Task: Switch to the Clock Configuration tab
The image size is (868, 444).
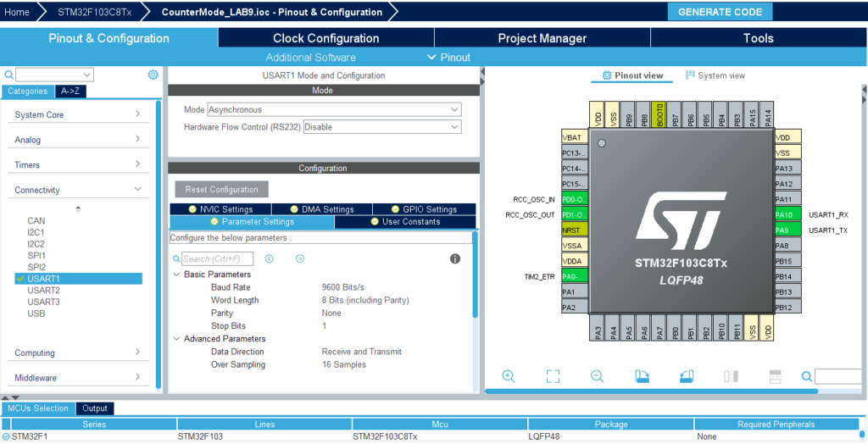Action: click(325, 38)
